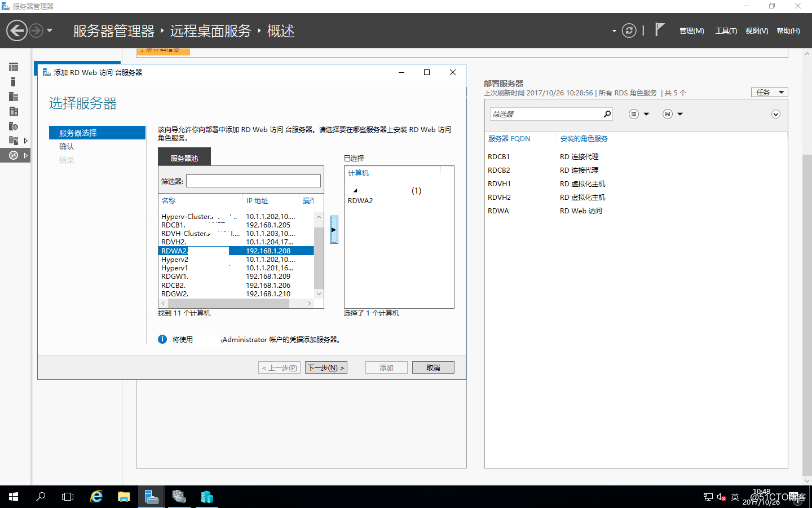This screenshot has height=508, width=812.
Task: Expand the dropdown arrow left of refresh
Action: click(x=614, y=31)
